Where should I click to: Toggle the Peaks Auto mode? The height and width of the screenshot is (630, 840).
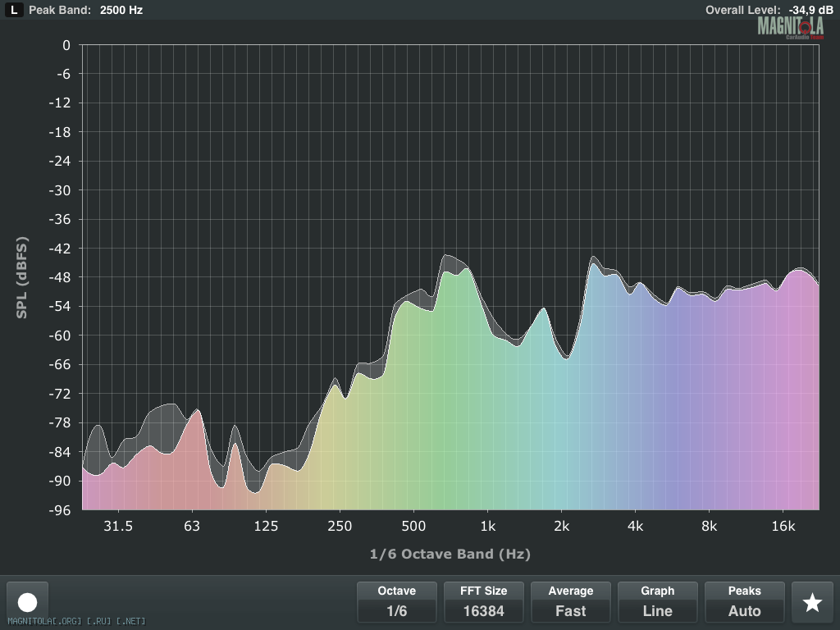744,601
